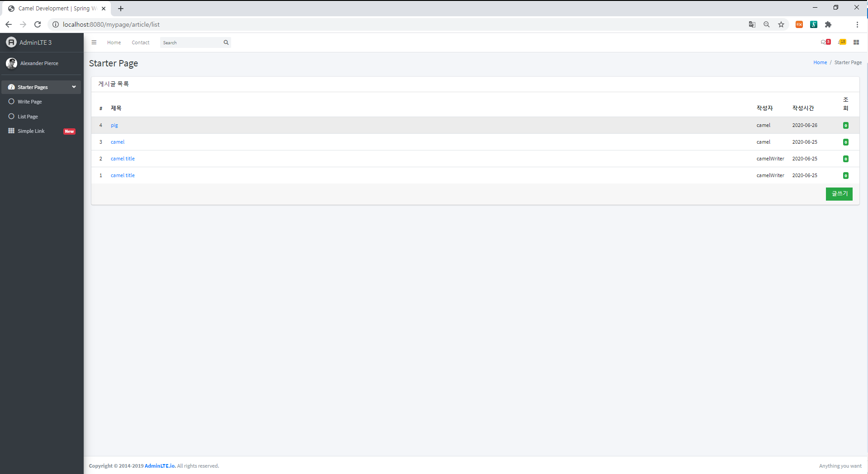Open Write Page in sidebar

[x=42, y=102]
